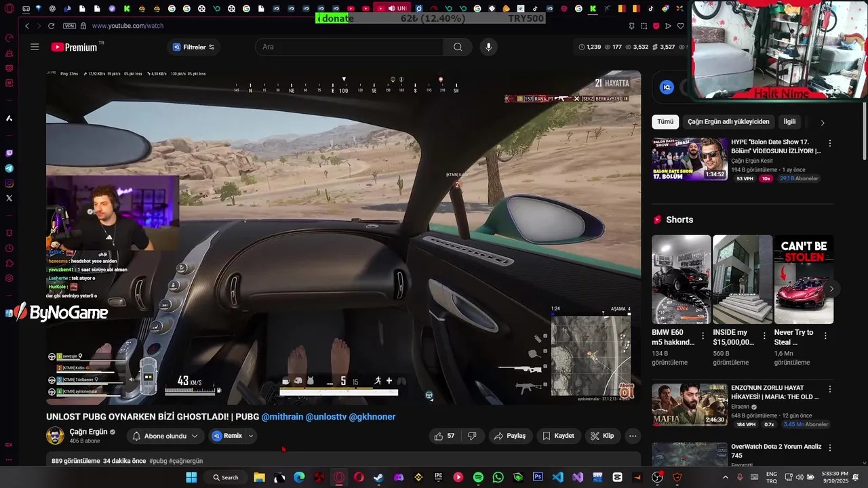868x488 pixels.
Task: Open history clock icon in sidebar
Action: [9, 248]
